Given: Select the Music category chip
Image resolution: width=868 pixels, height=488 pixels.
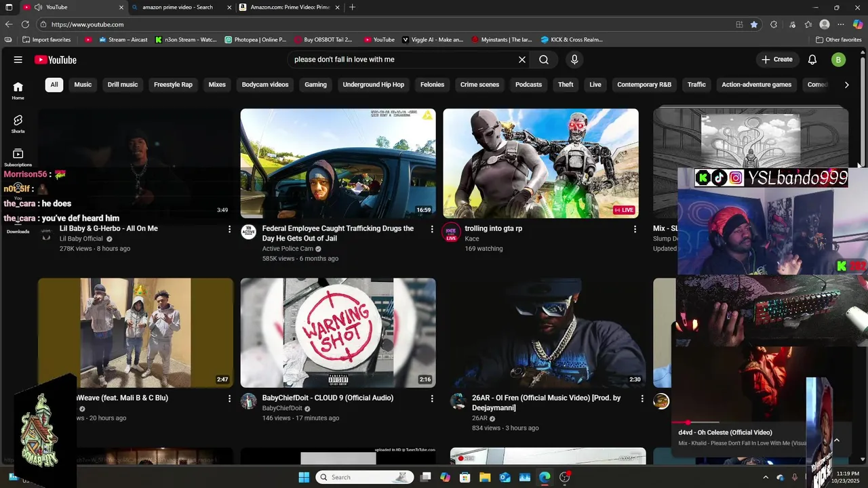Looking at the screenshot, I should point(83,85).
